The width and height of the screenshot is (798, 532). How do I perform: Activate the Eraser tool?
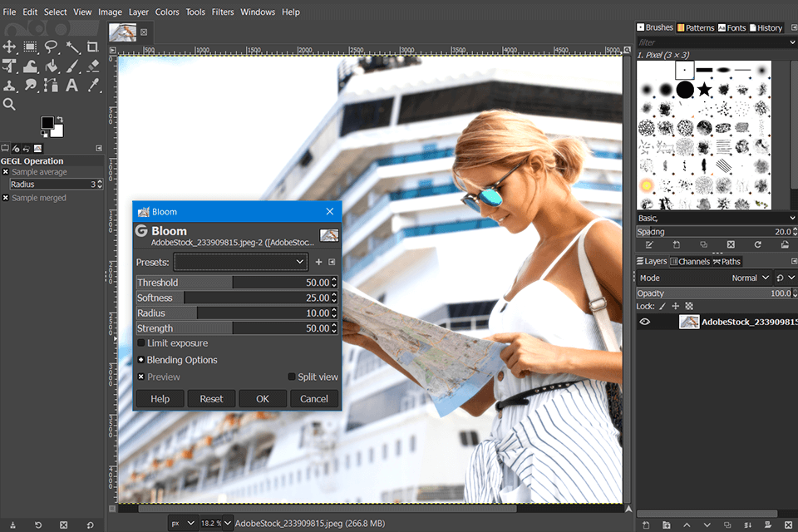click(93, 66)
